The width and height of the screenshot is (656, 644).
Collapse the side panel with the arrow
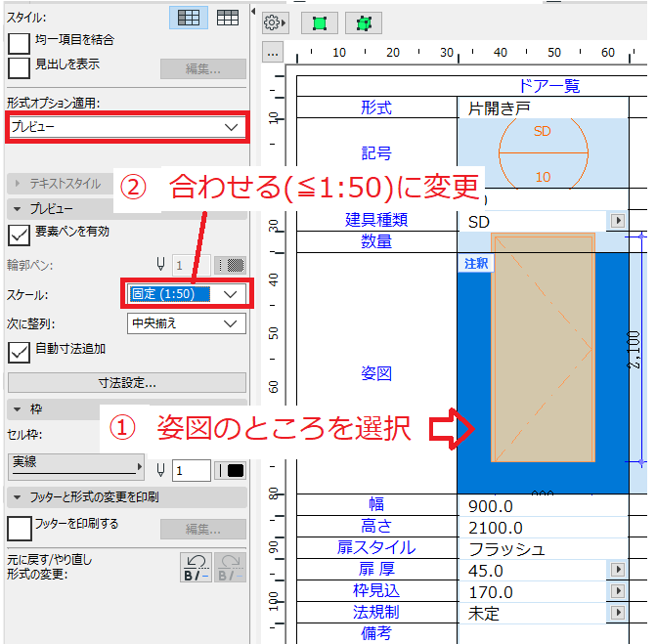(x=253, y=12)
